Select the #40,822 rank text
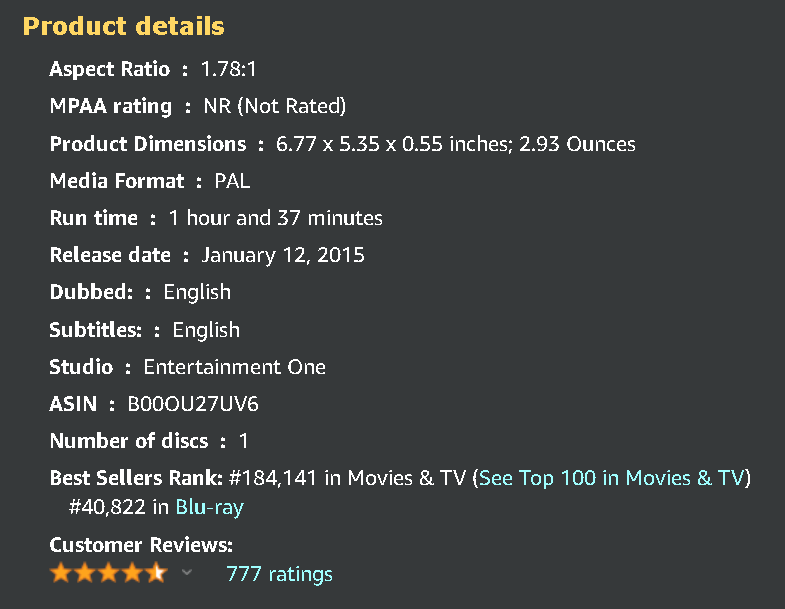785x609 pixels. coord(108,507)
